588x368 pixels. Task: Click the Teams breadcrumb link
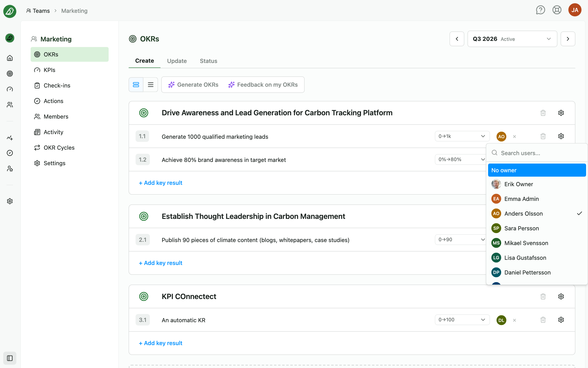click(x=38, y=11)
